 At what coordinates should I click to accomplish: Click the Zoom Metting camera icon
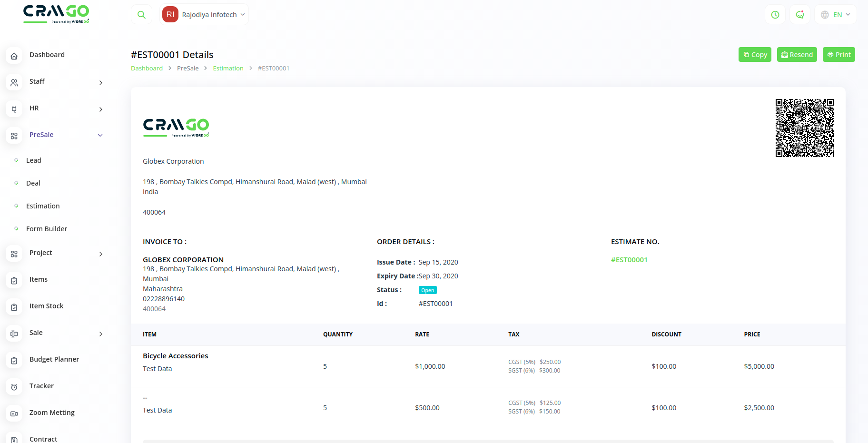(14, 414)
